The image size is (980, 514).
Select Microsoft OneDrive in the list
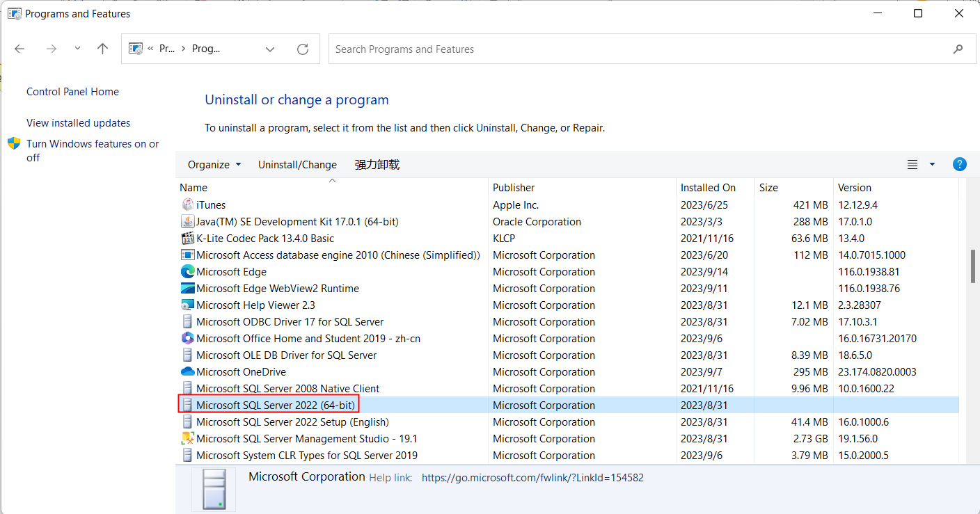coord(241,372)
